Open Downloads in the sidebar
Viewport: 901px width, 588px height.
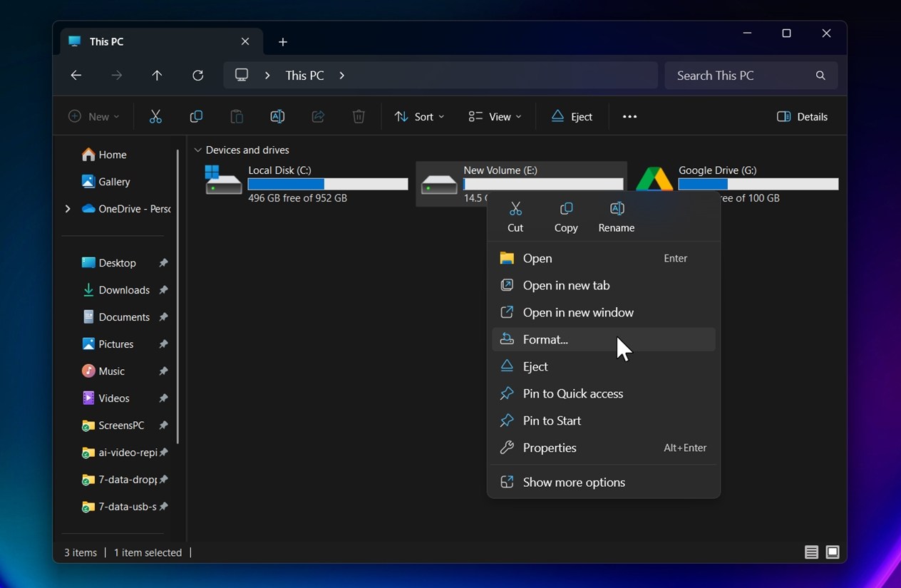[x=123, y=290]
